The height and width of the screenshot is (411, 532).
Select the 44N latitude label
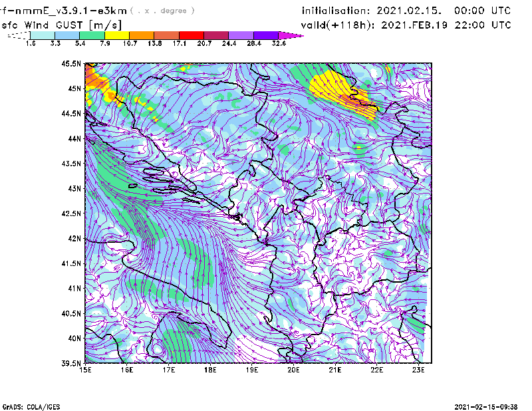75,138
